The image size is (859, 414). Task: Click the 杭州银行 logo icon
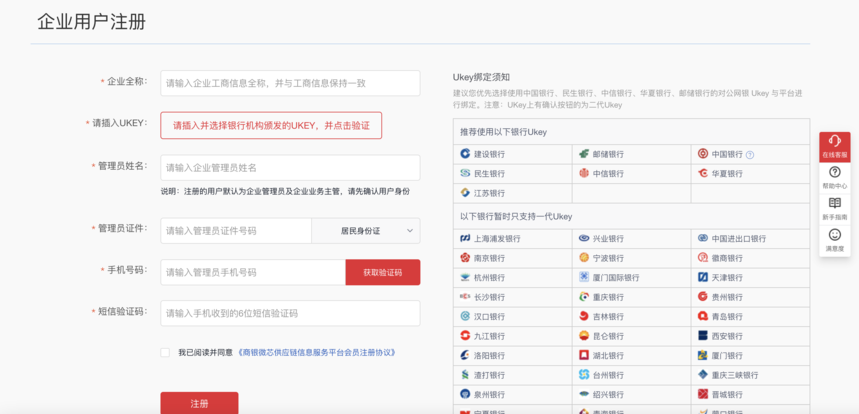(x=465, y=277)
